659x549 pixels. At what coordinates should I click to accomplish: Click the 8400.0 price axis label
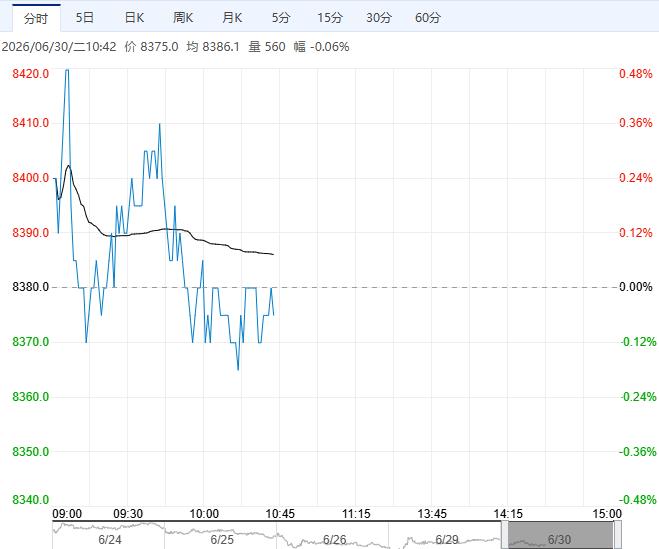tap(30, 178)
